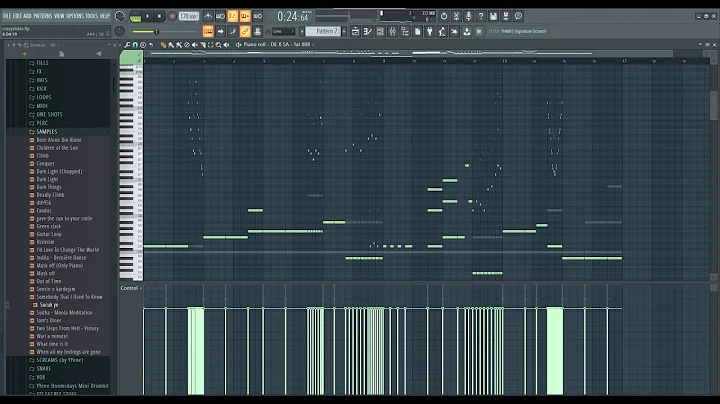Open the Control event lane dropdown
Screen dimensions: 720x404
coord(131,288)
